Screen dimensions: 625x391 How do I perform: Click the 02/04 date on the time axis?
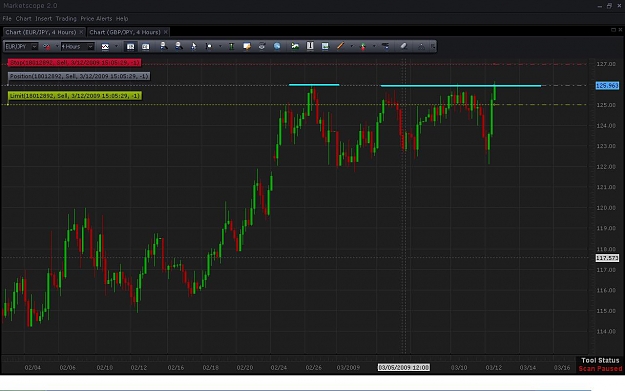coord(33,367)
